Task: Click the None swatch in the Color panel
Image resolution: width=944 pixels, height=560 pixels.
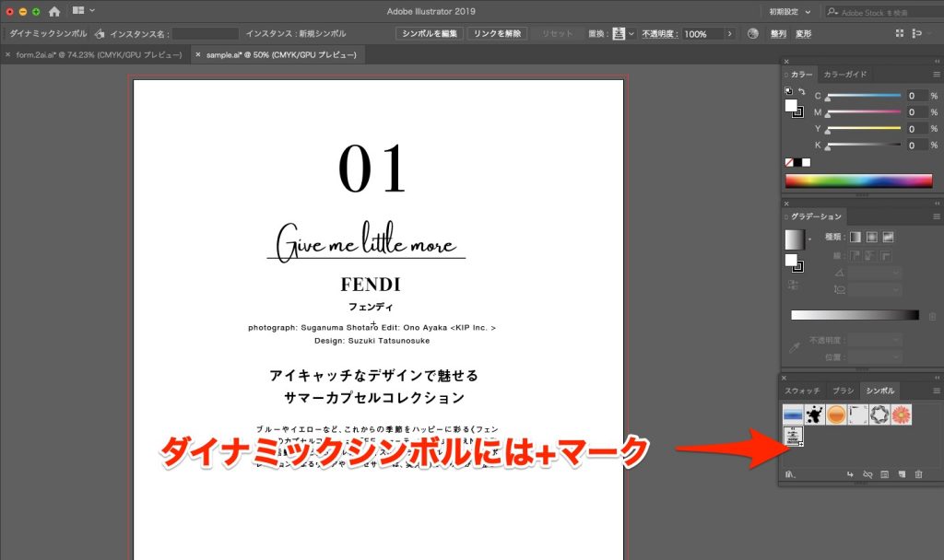Action: pyautogui.click(x=789, y=162)
